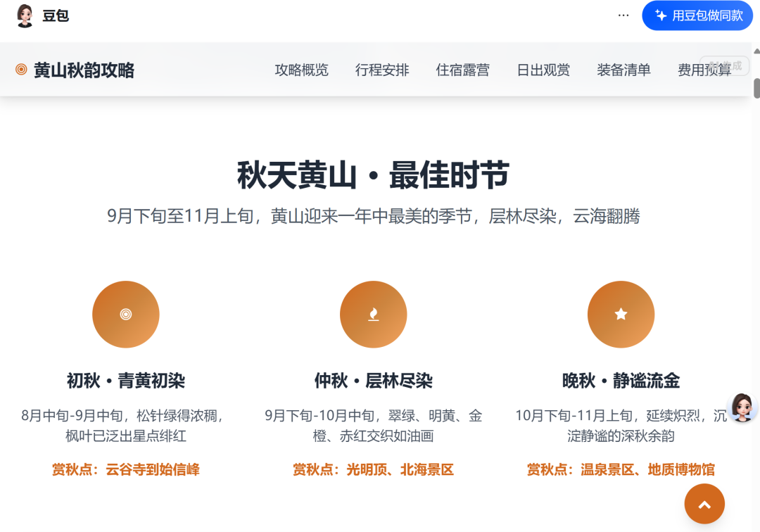Click the 用豆包做同款 button
This screenshot has height=532, width=760.
point(697,15)
